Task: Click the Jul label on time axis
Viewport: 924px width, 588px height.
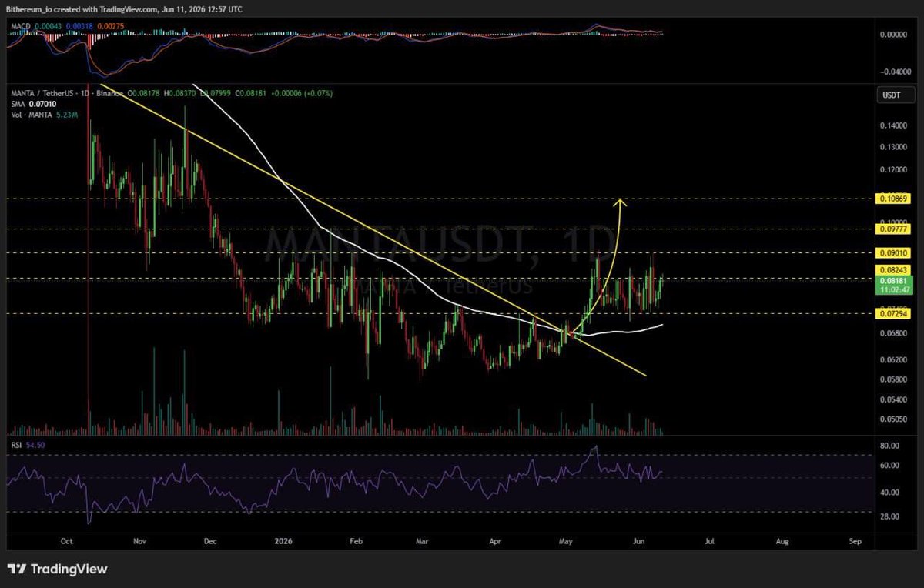Action: [708, 542]
